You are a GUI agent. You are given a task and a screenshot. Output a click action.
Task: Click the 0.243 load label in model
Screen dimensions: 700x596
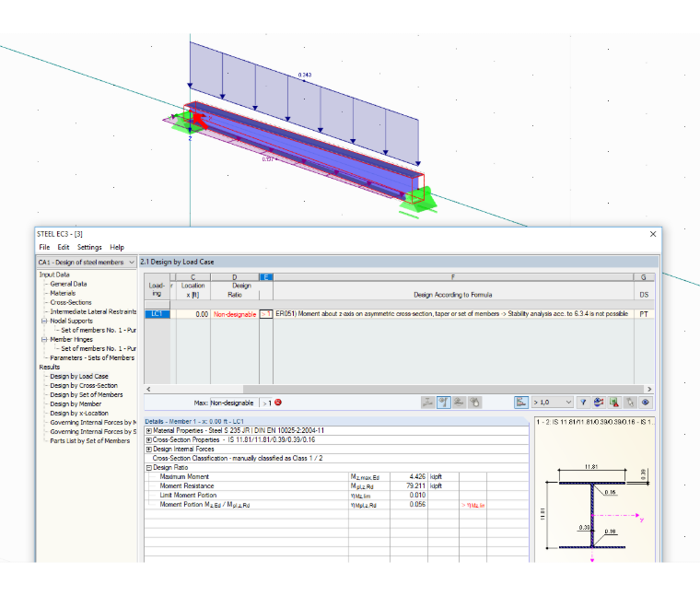pos(305,75)
